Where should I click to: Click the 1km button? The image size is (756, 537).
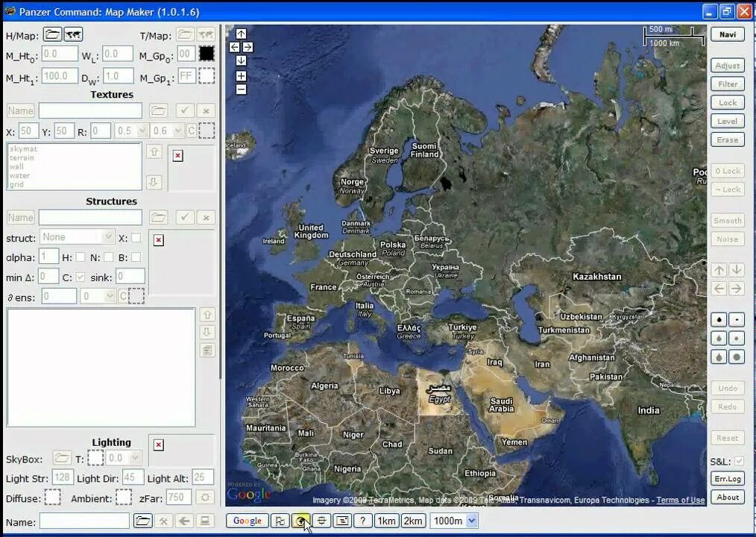(x=387, y=521)
